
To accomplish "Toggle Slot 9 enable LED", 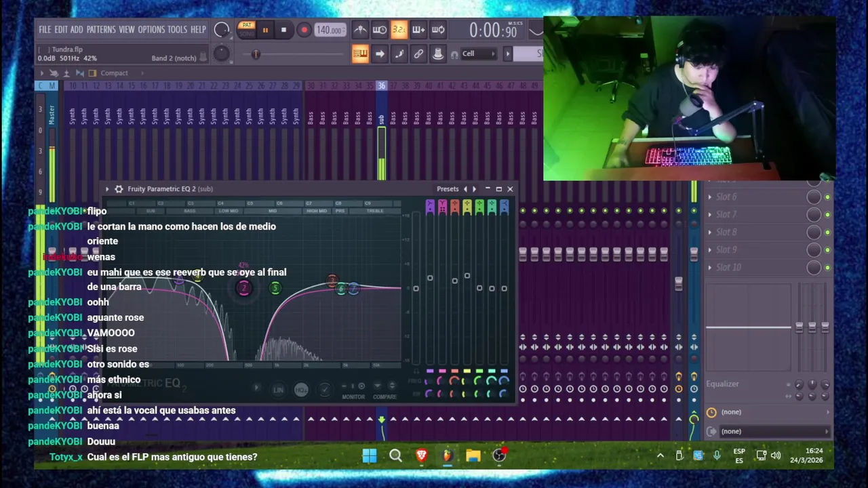I will (x=827, y=250).
